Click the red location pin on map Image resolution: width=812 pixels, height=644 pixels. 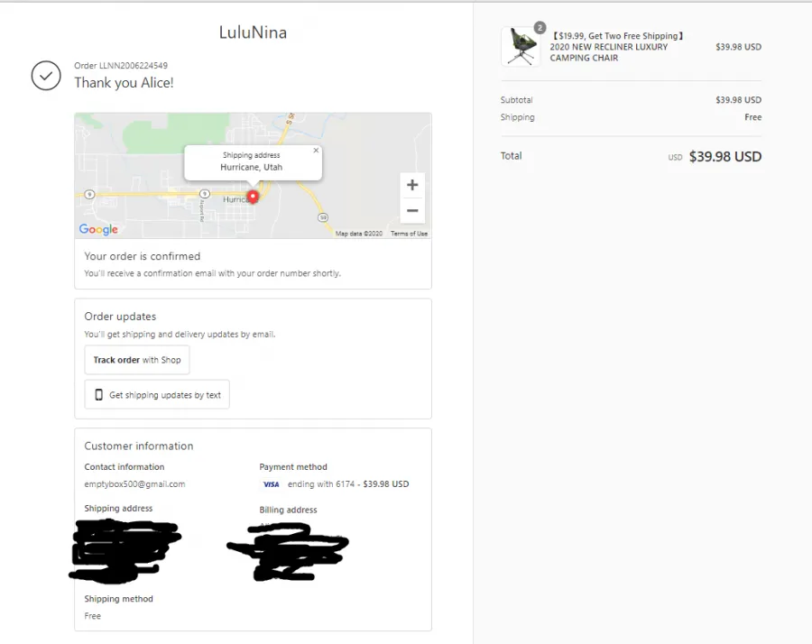(x=253, y=197)
